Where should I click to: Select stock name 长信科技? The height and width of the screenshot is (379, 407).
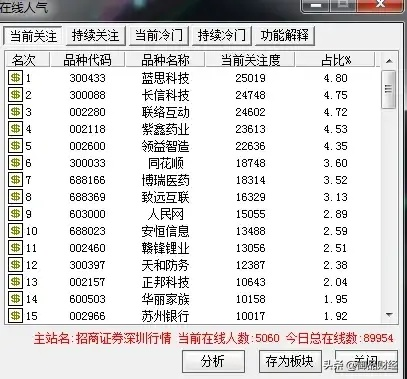165,95
